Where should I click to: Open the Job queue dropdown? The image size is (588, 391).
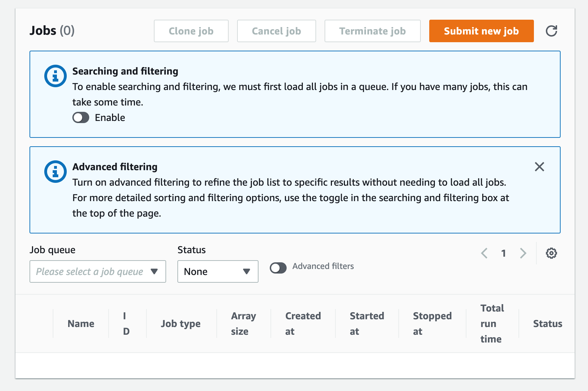point(98,271)
